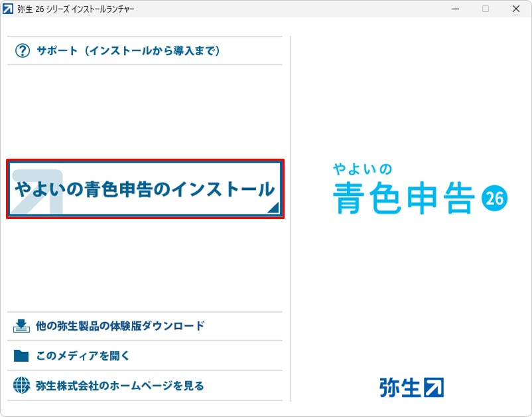This screenshot has height=417, width=532.
Task: Select the download icon for trial versions
Action: (22, 325)
